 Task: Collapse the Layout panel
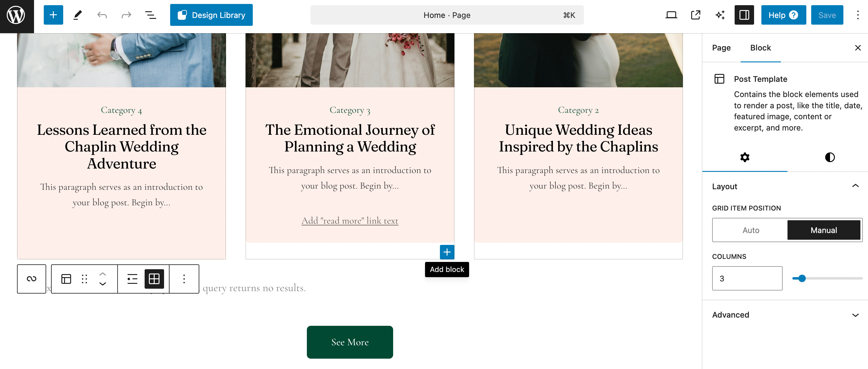785,186
